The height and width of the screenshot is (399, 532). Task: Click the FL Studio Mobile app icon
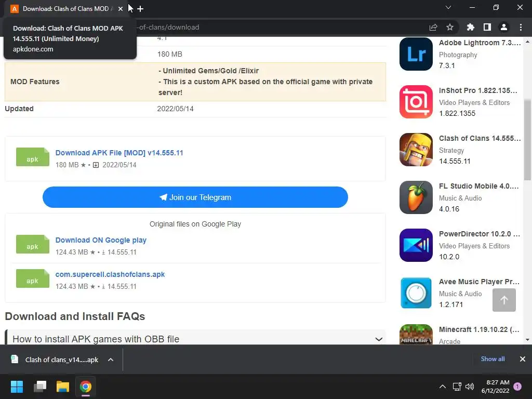[x=416, y=197]
